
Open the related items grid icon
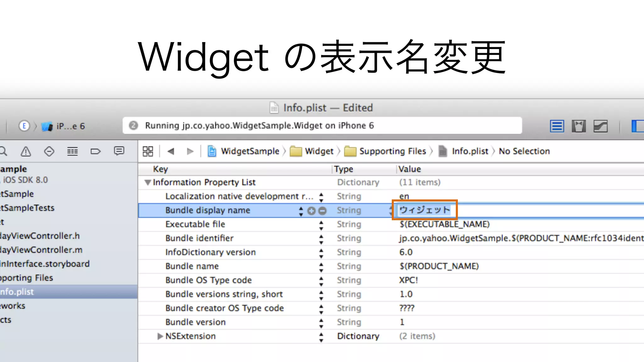[x=148, y=151]
